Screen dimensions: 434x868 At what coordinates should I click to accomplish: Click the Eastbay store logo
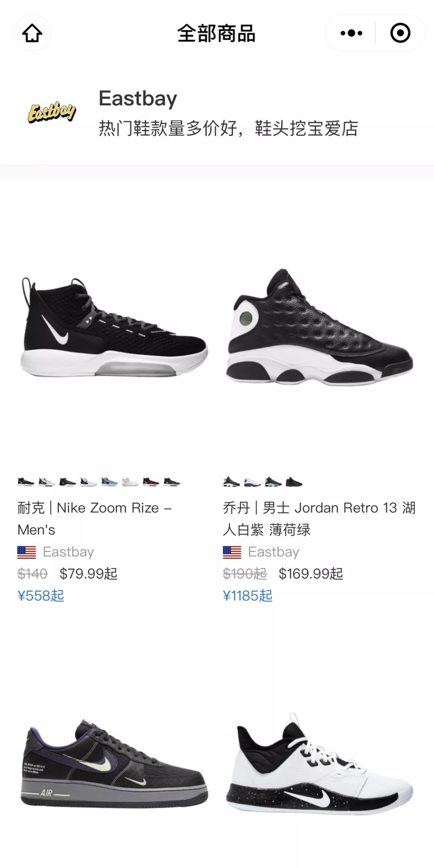(52, 112)
